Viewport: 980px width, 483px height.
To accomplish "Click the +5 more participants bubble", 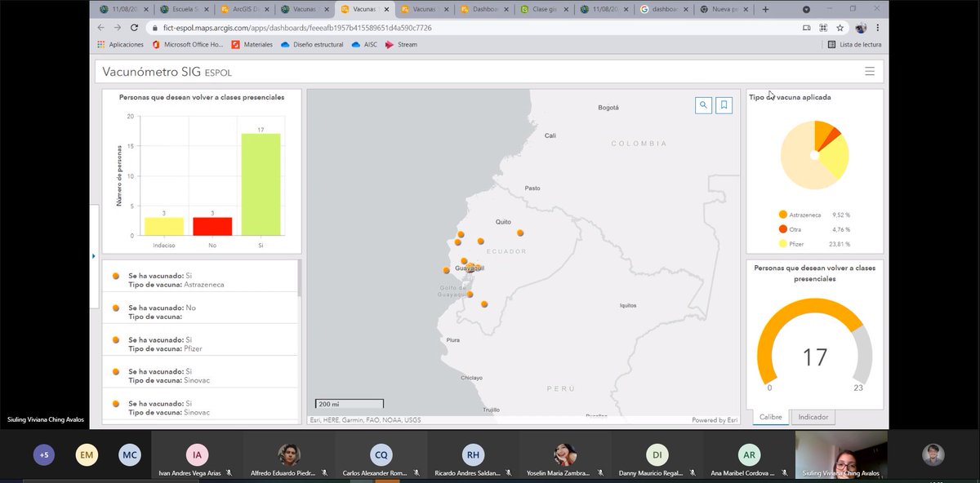I will (x=44, y=455).
